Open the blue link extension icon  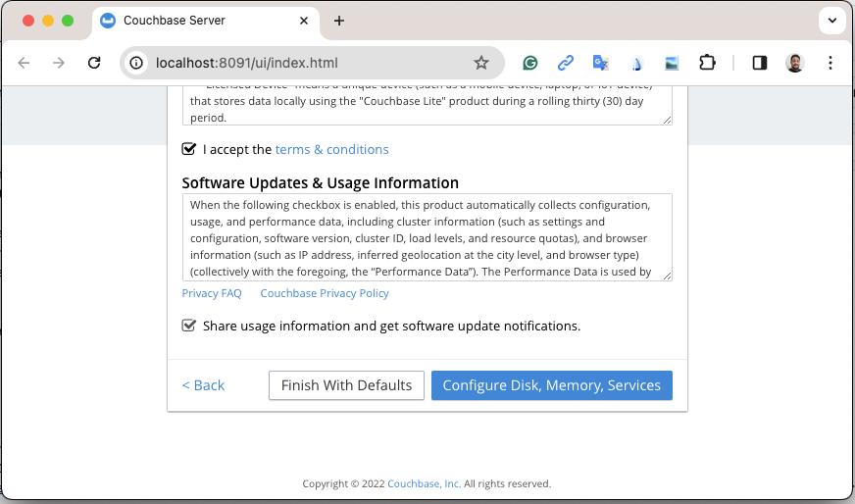[x=566, y=64]
